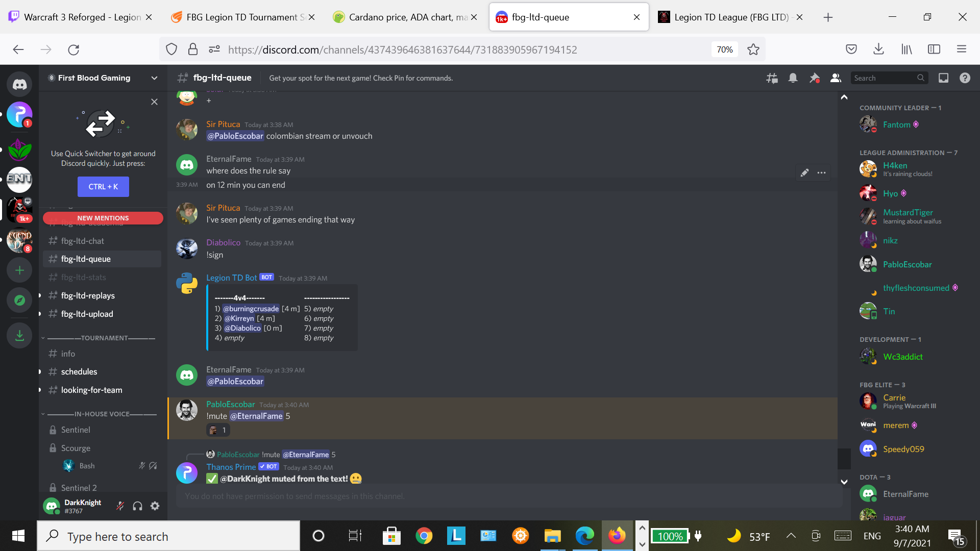Open notification settings bell icon
The width and height of the screenshot is (980, 551).
(x=793, y=78)
